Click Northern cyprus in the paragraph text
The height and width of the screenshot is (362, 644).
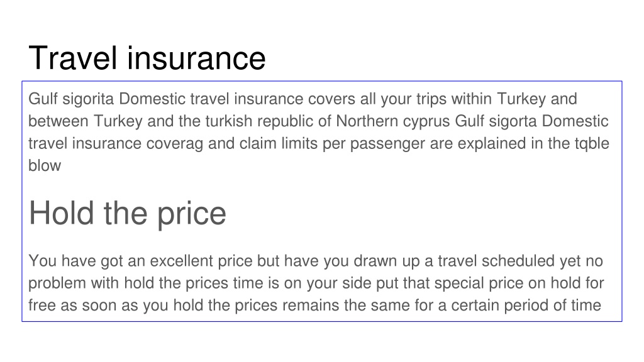(x=393, y=121)
